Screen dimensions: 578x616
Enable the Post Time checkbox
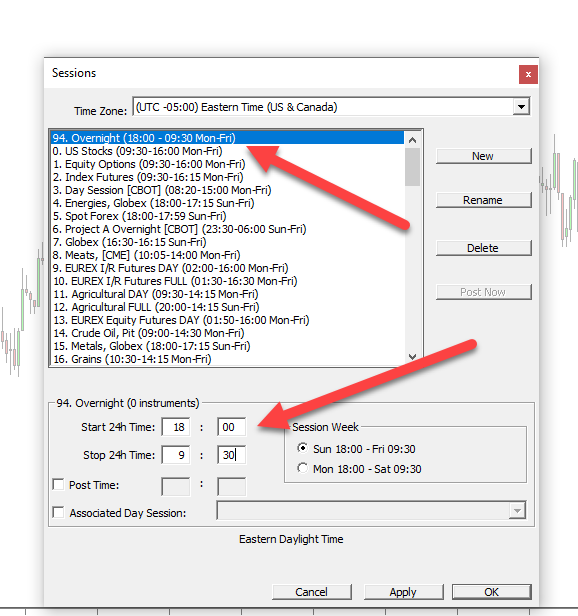click(59, 484)
